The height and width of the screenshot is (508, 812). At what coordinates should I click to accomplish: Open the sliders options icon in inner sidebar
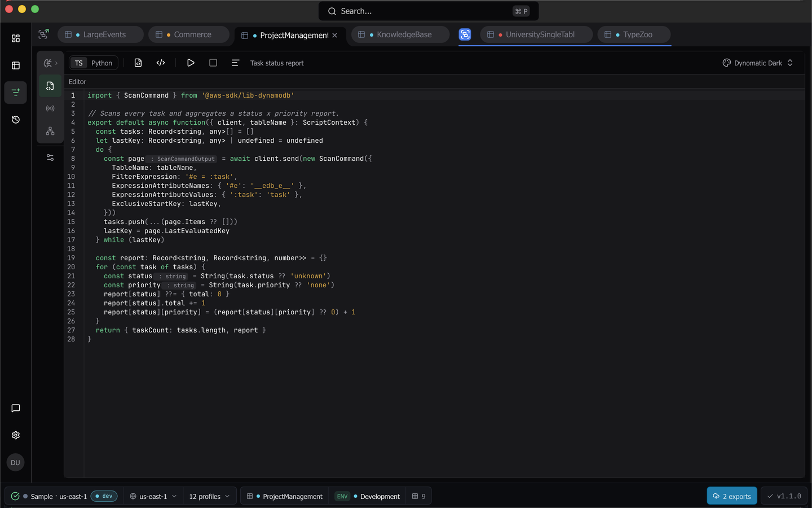coord(50,157)
